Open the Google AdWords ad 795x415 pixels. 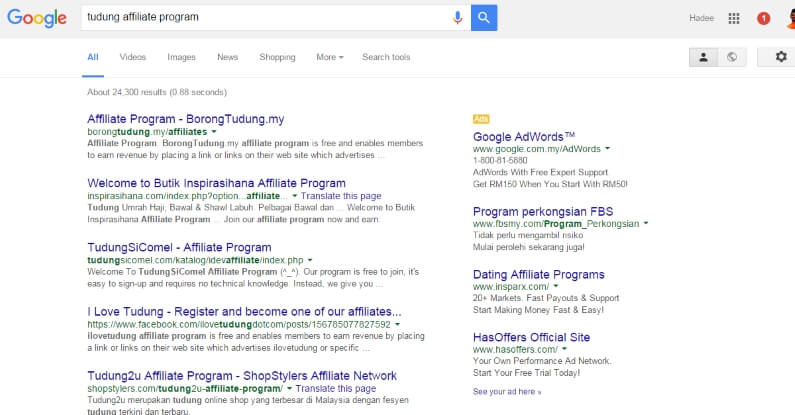coord(524,137)
